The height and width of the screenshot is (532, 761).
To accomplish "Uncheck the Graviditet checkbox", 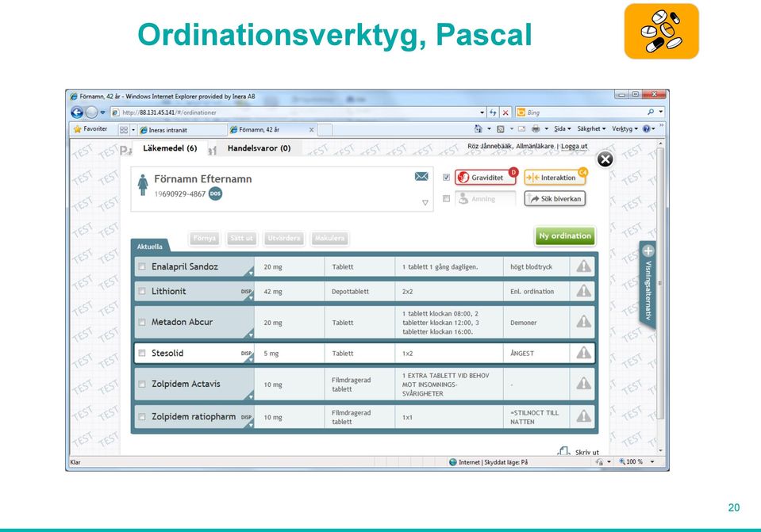I will [446, 178].
